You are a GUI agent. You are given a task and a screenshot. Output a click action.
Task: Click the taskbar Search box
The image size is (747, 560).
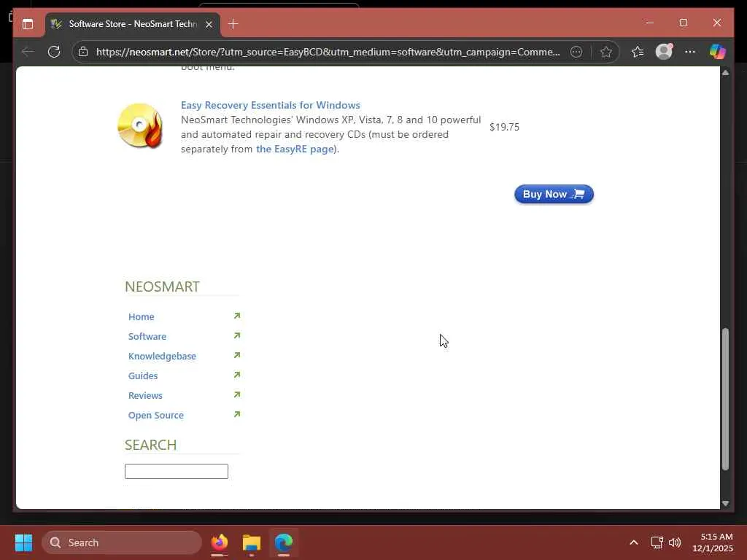point(122,542)
